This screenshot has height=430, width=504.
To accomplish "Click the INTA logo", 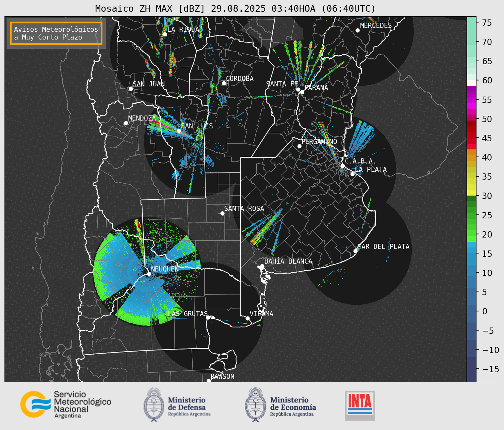I will tap(360, 405).
